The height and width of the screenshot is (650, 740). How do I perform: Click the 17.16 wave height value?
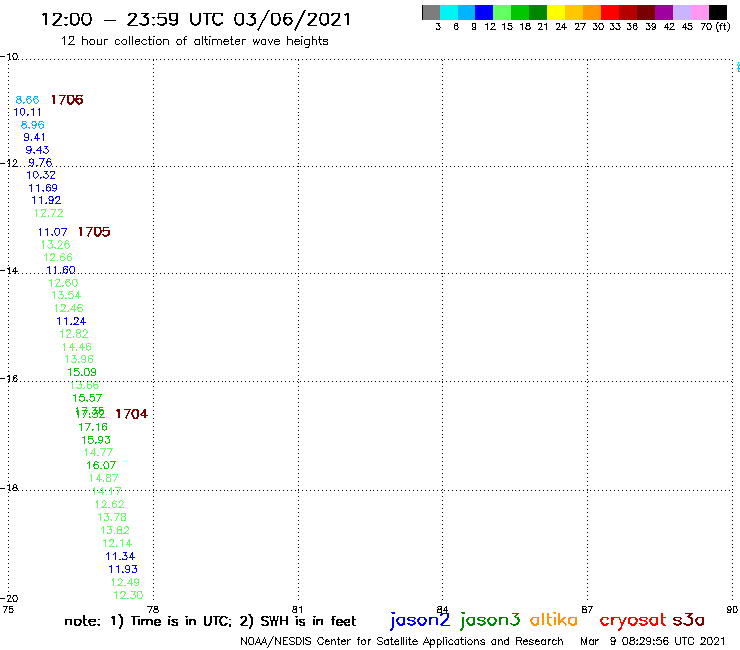93,427
